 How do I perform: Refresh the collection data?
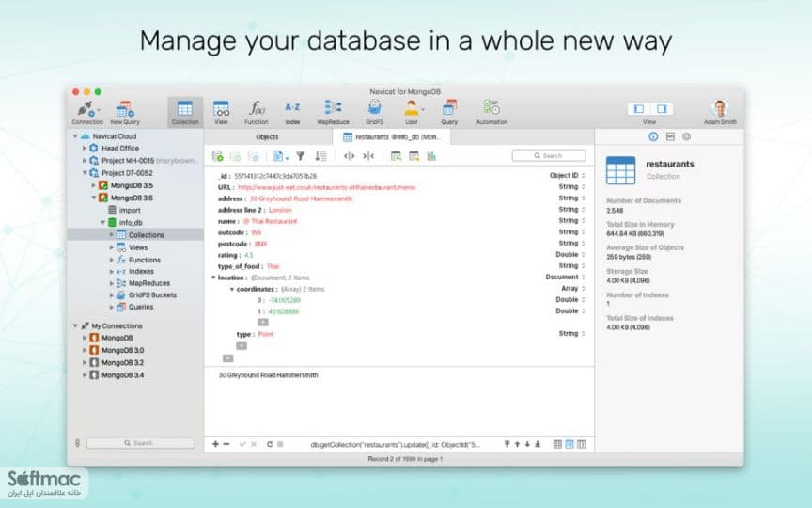click(x=270, y=444)
